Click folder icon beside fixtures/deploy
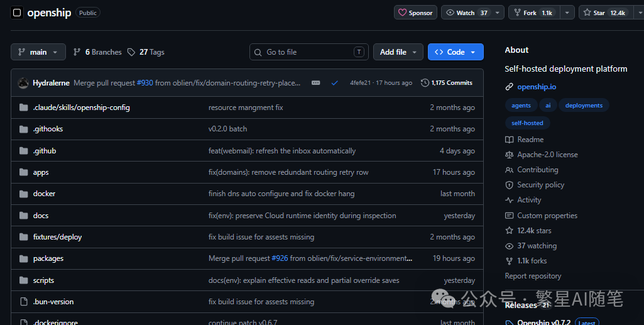Viewport: 644px width, 325px height. pyautogui.click(x=24, y=237)
